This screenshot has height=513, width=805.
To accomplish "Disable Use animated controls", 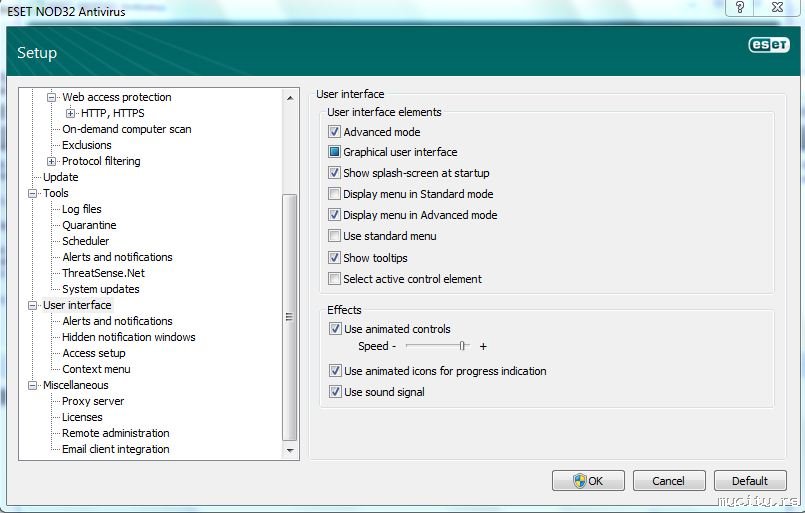I will coord(335,329).
